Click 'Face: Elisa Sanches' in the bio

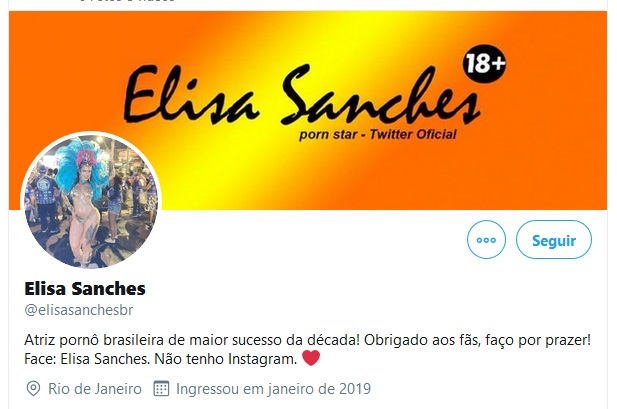pyautogui.click(x=87, y=359)
